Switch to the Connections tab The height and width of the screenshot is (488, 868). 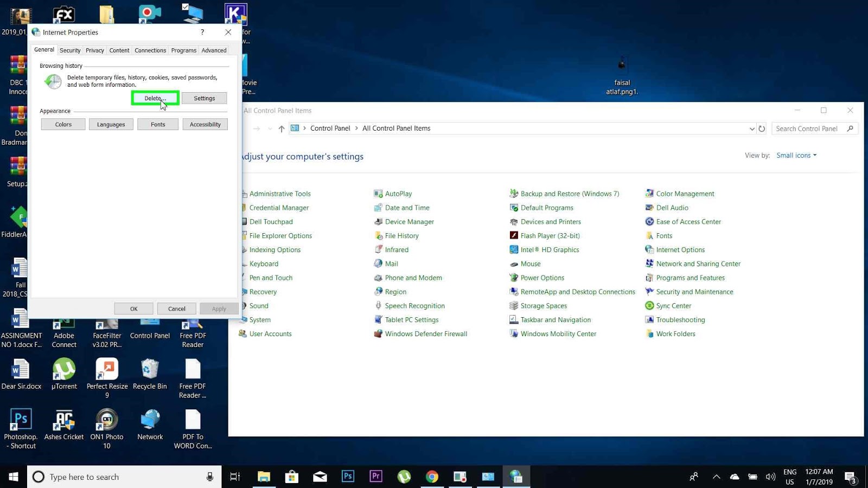pyautogui.click(x=150, y=50)
